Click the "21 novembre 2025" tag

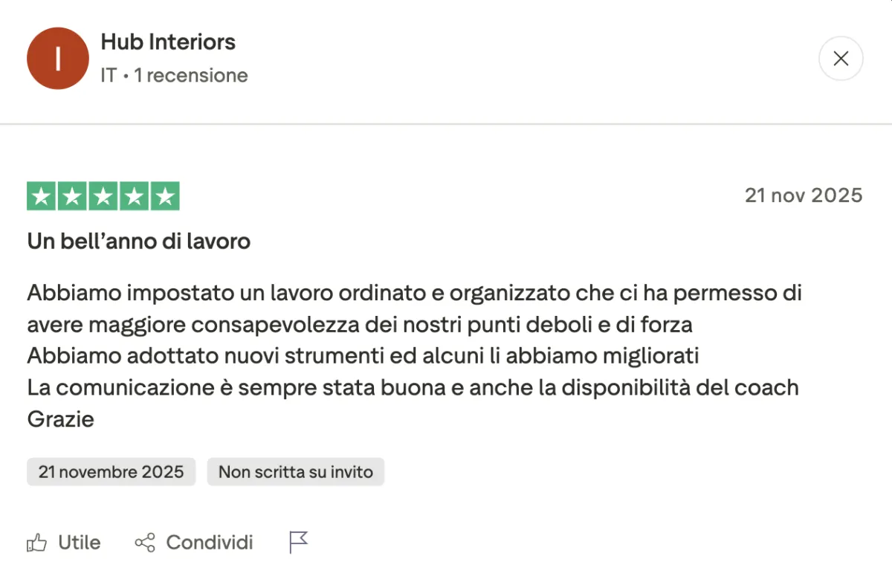tap(111, 472)
